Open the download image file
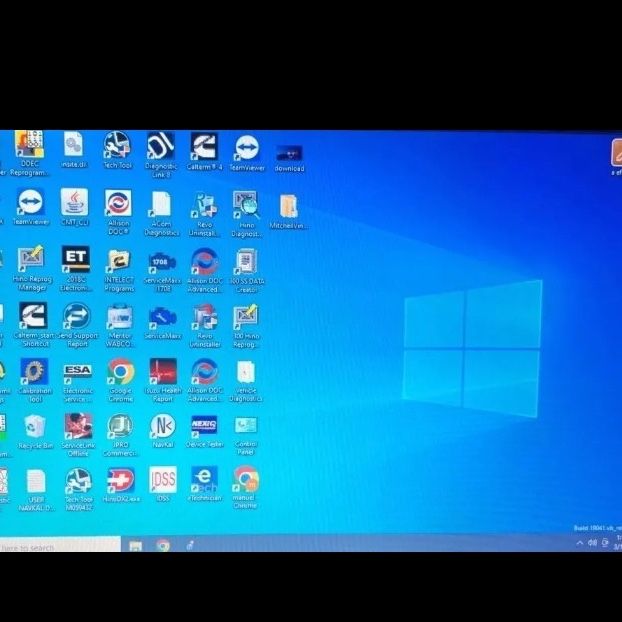 pos(289,158)
